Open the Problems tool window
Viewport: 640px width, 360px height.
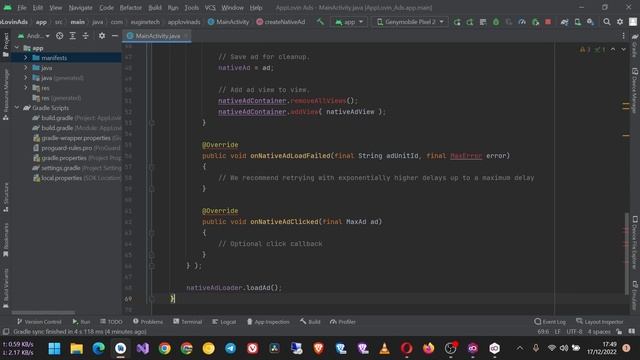click(x=148, y=322)
